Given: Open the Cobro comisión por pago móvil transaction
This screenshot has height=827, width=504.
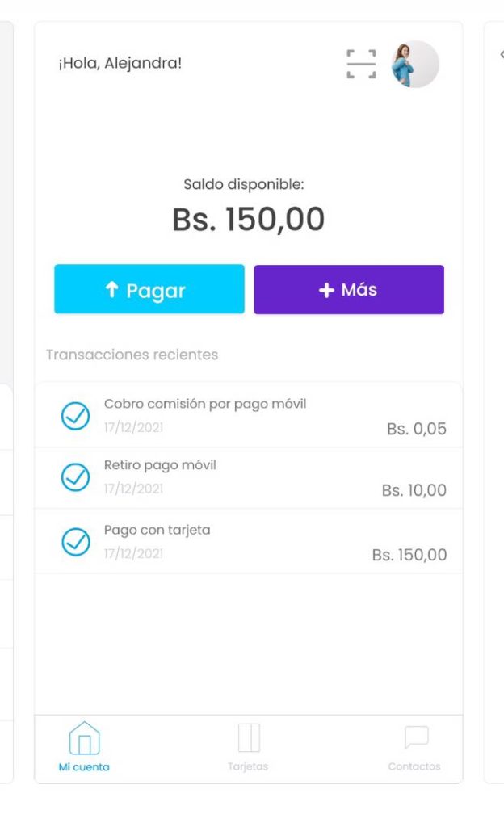Looking at the screenshot, I should pos(205,404).
